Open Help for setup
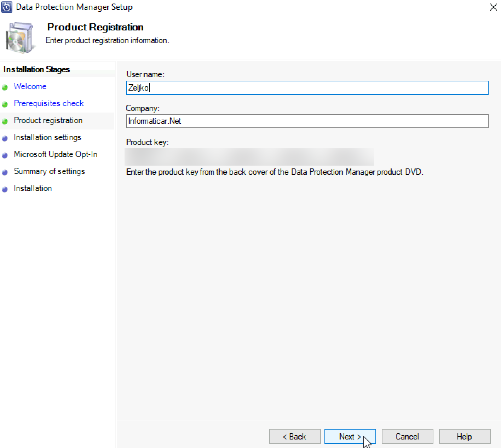Viewport: 501px width, 448px height. click(465, 436)
